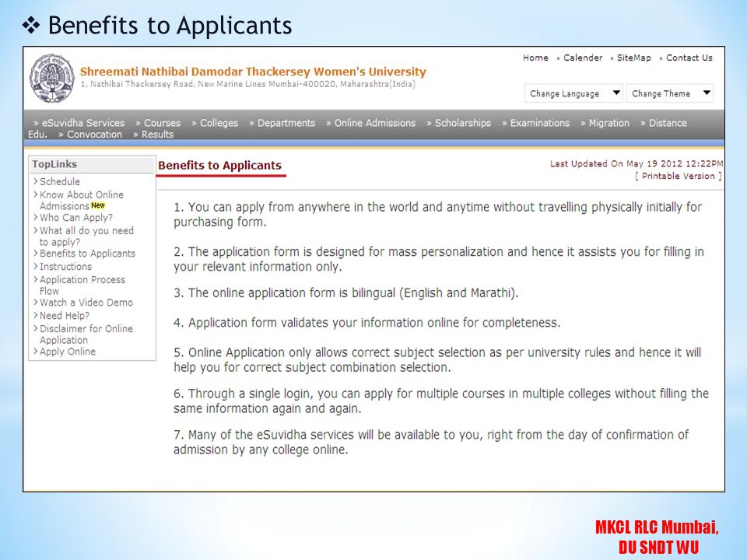The width and height of the screenshot is (747, 560).
Task: Select the Colleges menu item
Action: [219, 123]
